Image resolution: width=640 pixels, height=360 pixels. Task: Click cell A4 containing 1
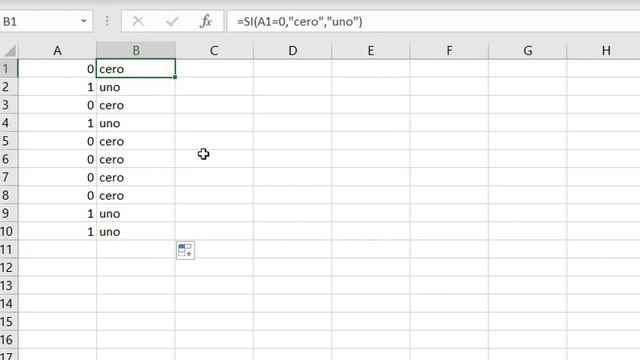tap(57, 123)
